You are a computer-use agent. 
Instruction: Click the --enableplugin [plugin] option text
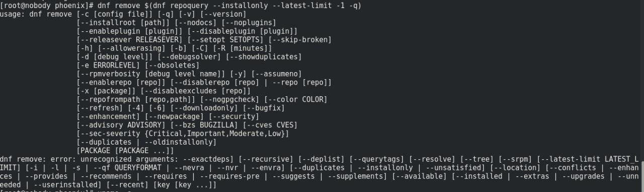click(x=130, y=32)
